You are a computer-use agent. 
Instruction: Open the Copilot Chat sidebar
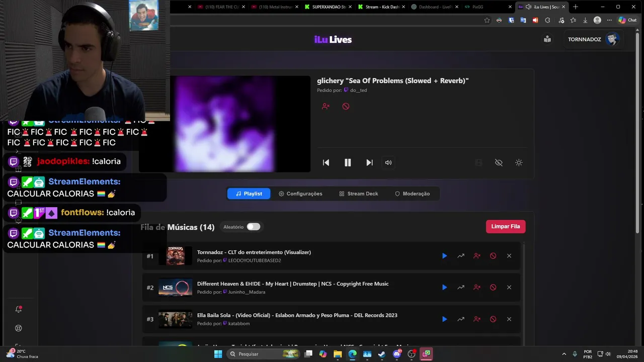[x=627, y=20]
